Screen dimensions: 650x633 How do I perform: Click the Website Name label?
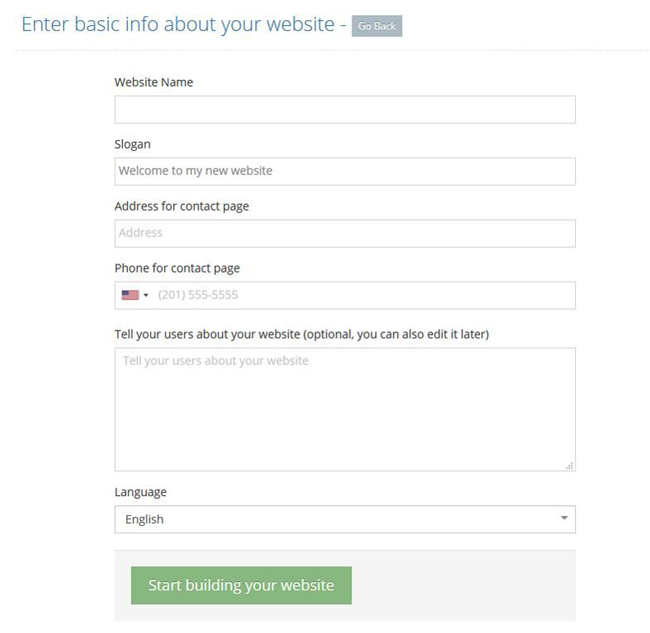click(x=154, y=82)
